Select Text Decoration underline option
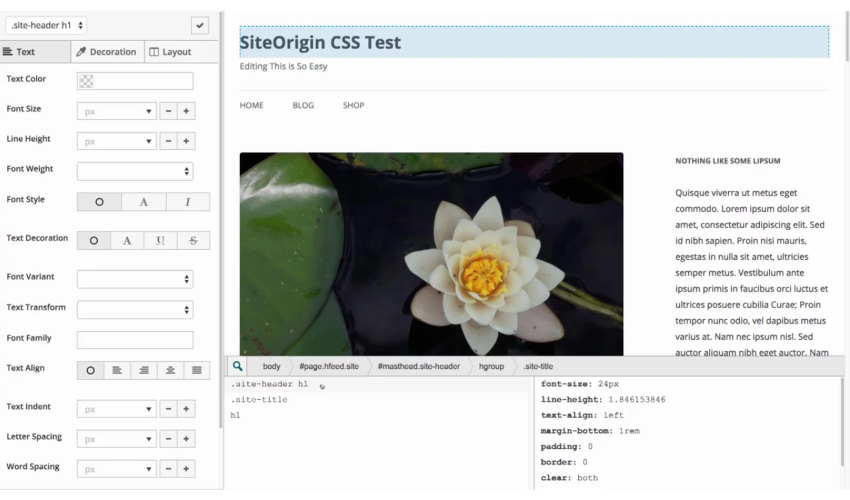 (160, 240)
